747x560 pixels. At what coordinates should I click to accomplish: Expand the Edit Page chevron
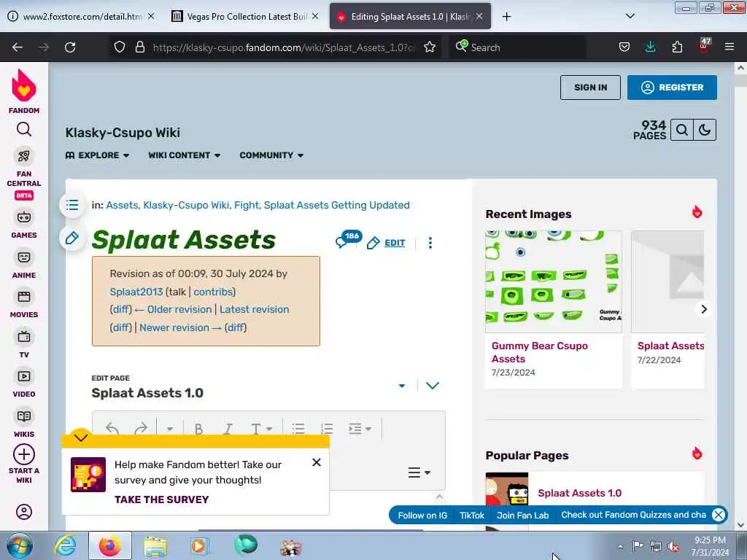click(432, 385)
